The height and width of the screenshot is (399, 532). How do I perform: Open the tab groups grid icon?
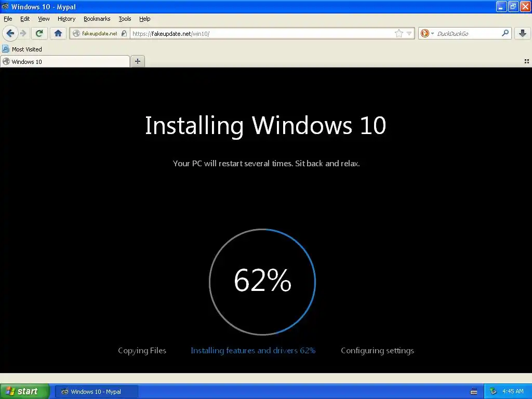pyautogui.click(x=527, y=61)
